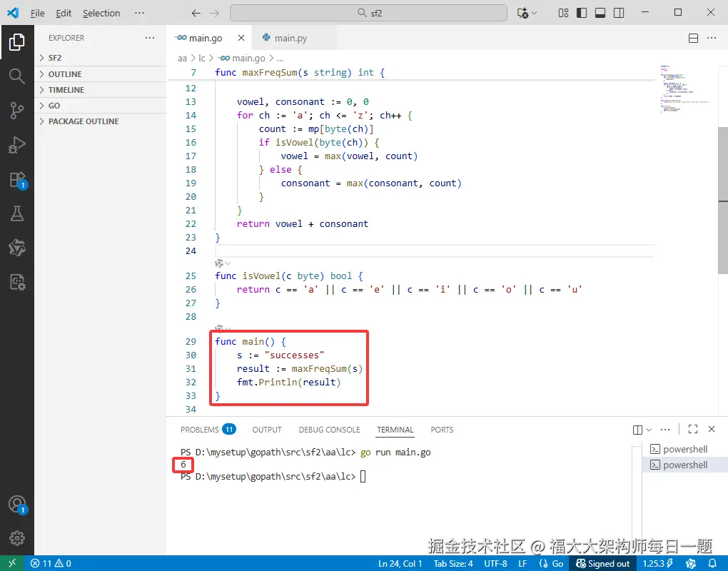Screen dimensions: 728x571
Task: Open terminal launch profile dropdown
Action: click(x=649, y=430)
